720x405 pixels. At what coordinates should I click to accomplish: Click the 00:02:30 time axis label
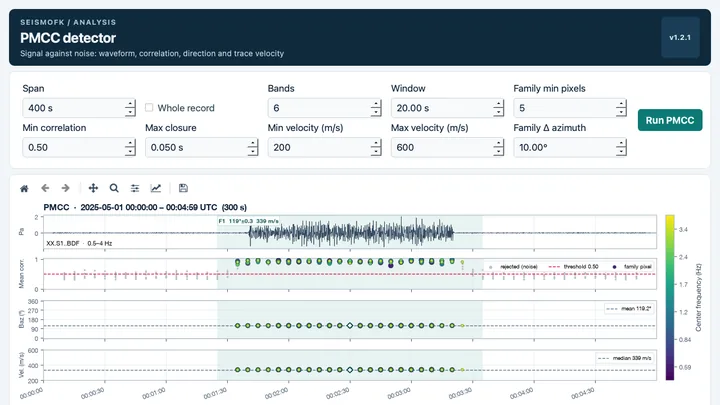pyautogui.click(x=338, y=393)
